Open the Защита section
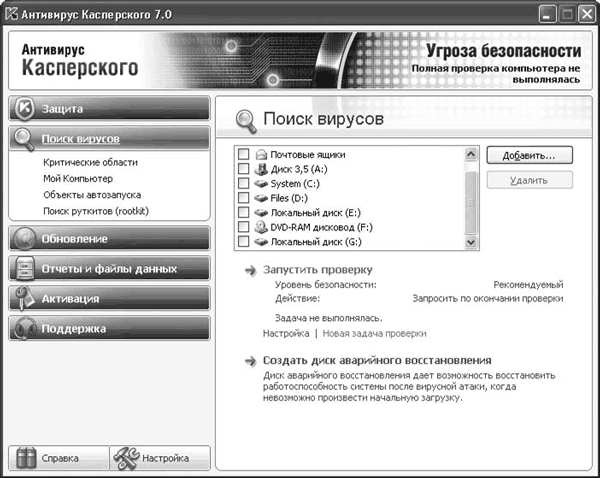This screenshot has height=478, width=600. [x=109, y=108]
